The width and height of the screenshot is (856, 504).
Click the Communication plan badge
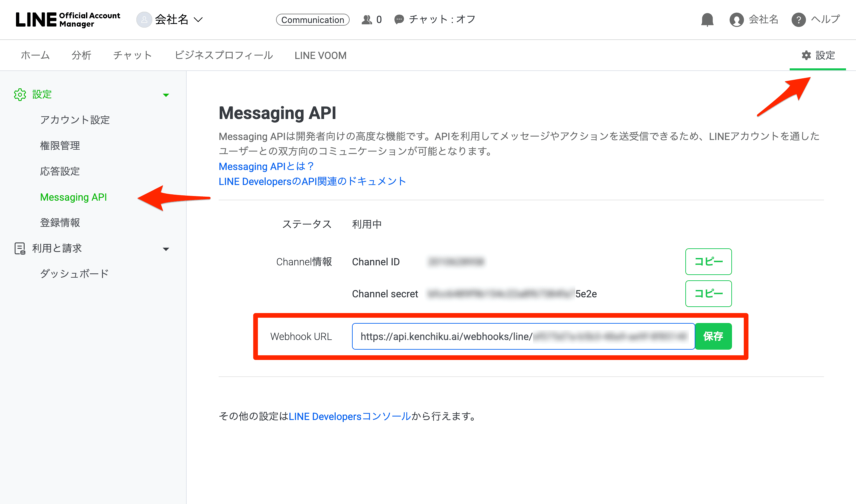click(313, 20)
